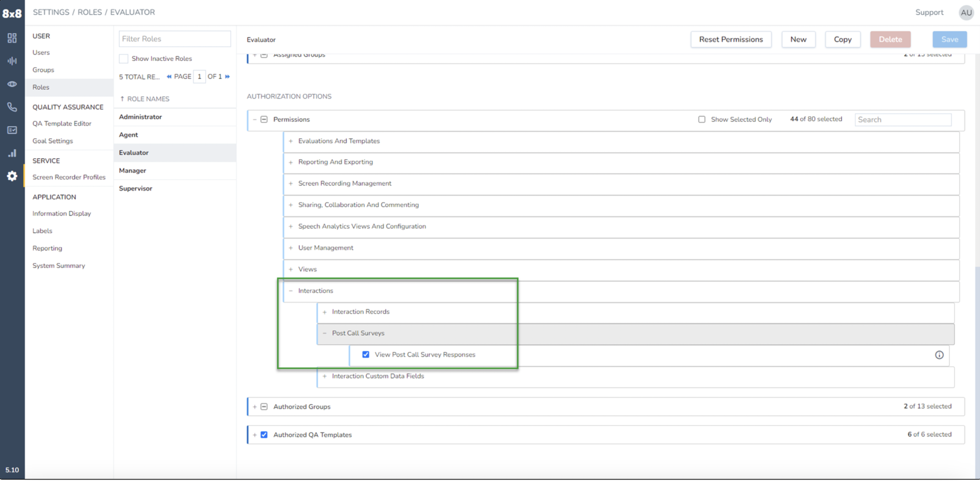Toggle the Permissions select-all checkbox
980x481 pixels.
264,120
